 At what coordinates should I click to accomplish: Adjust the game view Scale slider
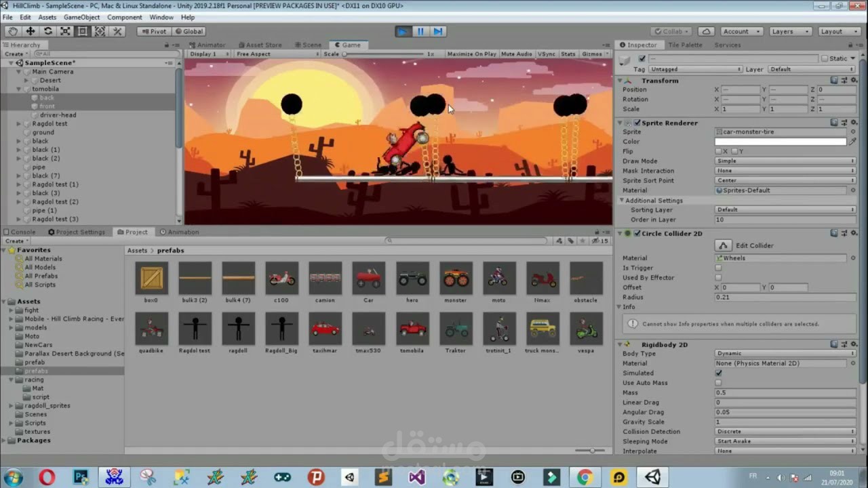[x=383, y=54]
